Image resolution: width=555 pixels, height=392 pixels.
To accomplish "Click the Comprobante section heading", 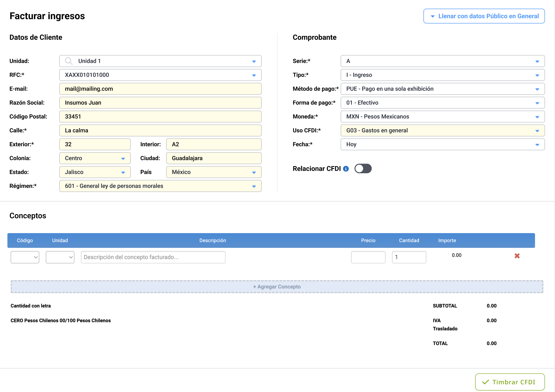I will (x=315, y=37).
